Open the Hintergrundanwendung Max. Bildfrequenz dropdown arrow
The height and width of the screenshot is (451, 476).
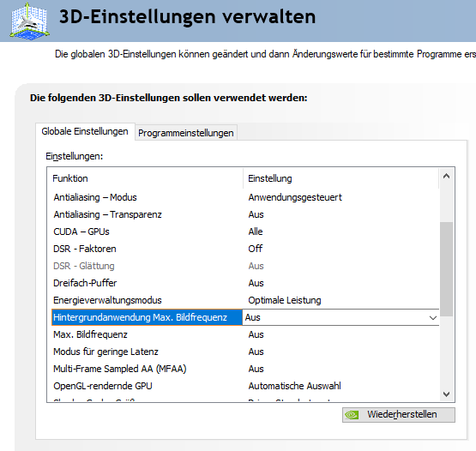tap(433, 318)
